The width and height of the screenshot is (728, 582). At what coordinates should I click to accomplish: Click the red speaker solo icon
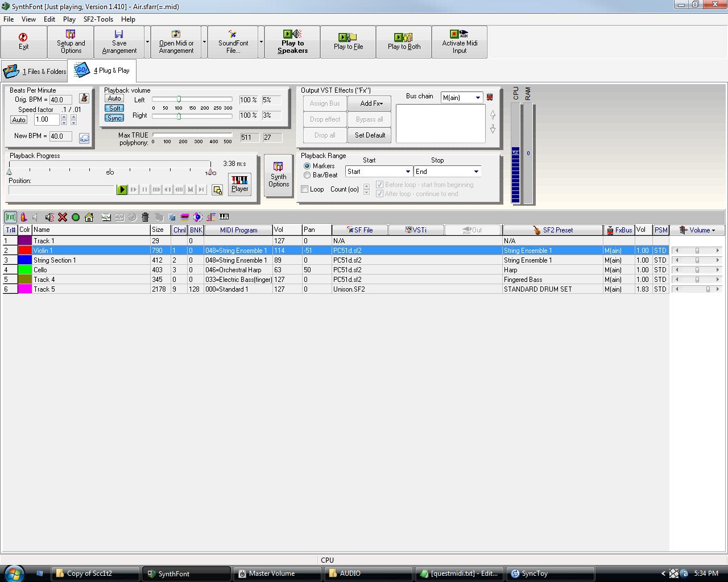[49, 217]
